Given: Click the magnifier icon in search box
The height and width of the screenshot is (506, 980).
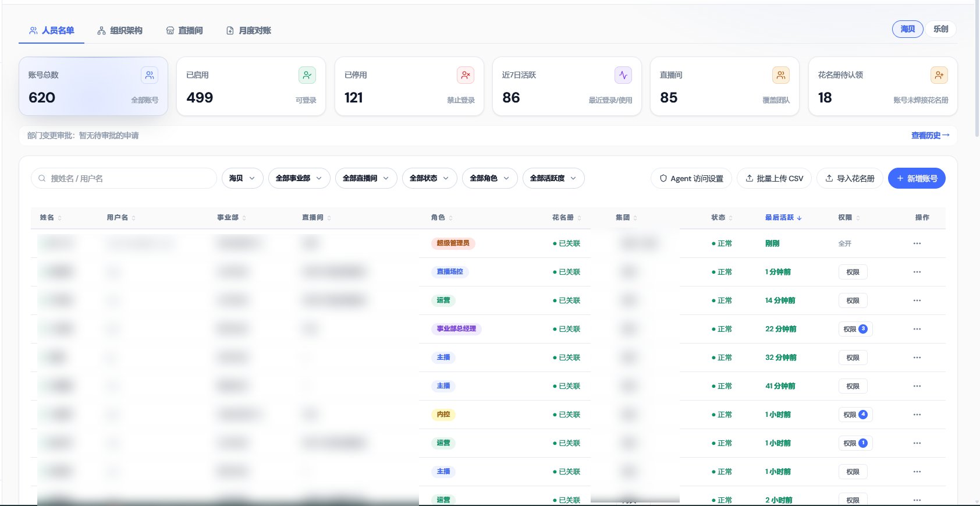Looking at the screenshot, I should click(42, 178).
